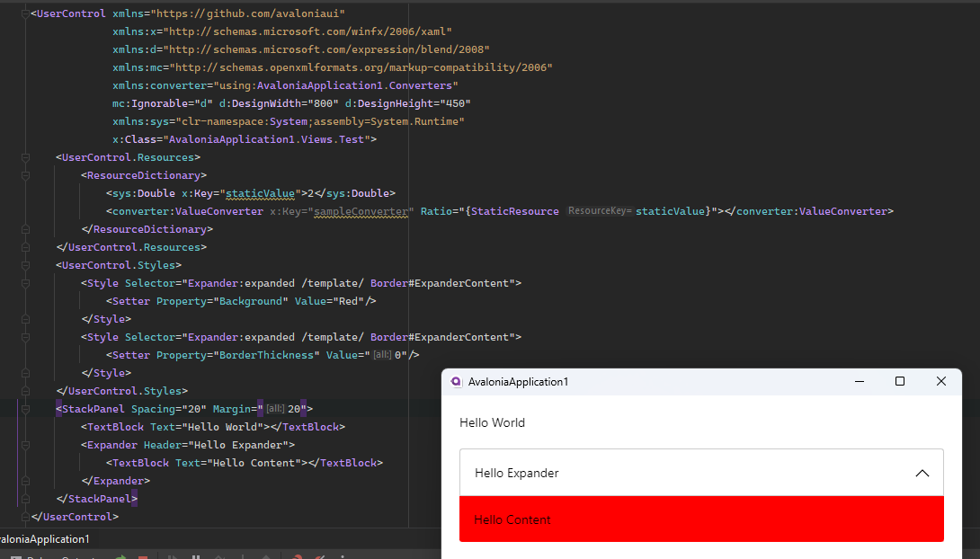
Task: Open the vertical ellipsis menu in debug toolbar
Action: [343, 555]
